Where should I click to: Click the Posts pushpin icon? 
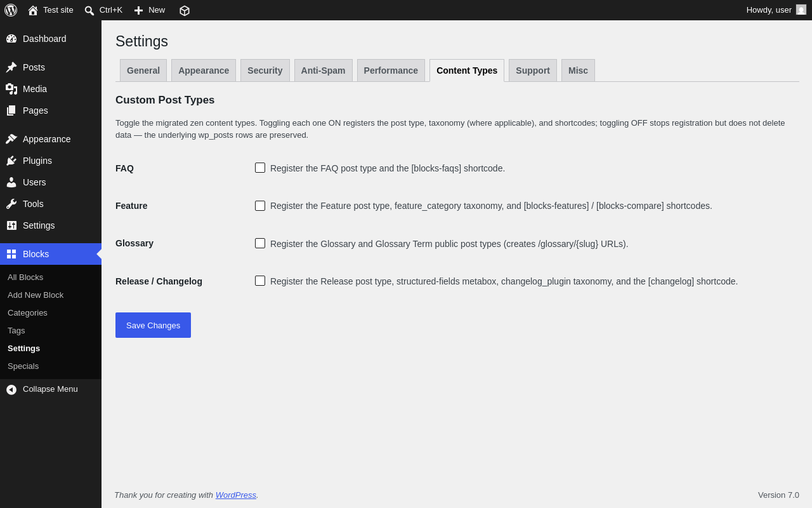coord(11,67)
